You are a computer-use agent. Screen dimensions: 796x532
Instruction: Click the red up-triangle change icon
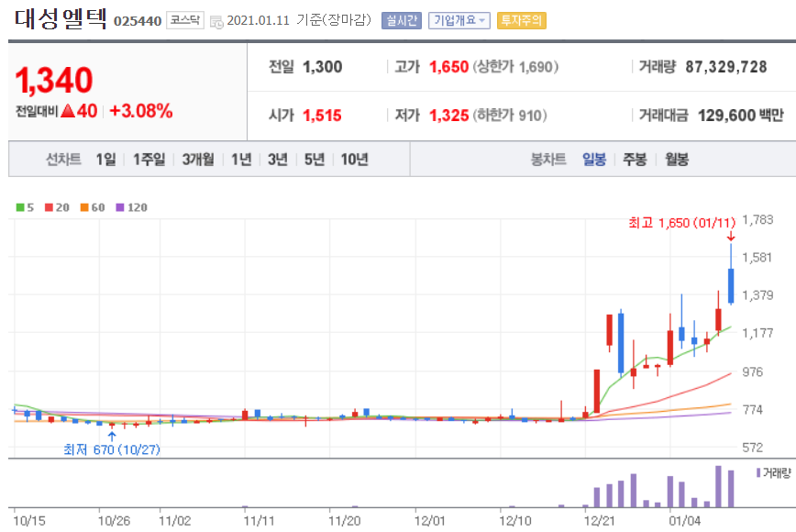(x=68, y=111)
